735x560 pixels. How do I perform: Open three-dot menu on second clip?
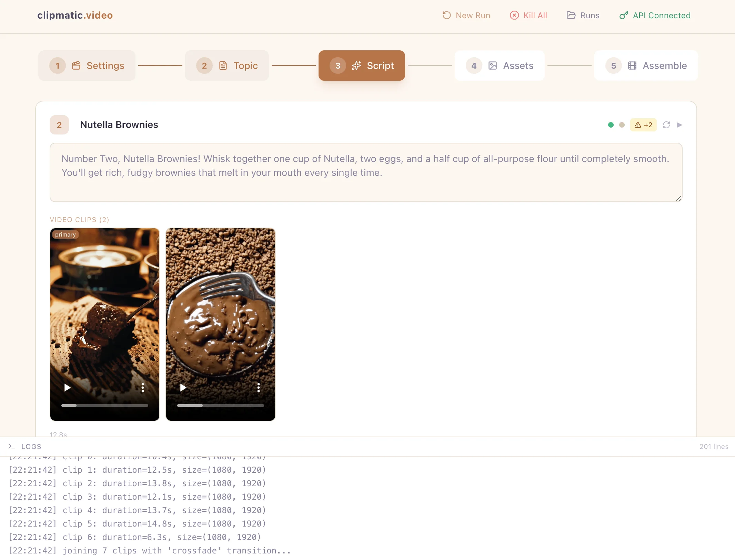click(x=258, y=388)
